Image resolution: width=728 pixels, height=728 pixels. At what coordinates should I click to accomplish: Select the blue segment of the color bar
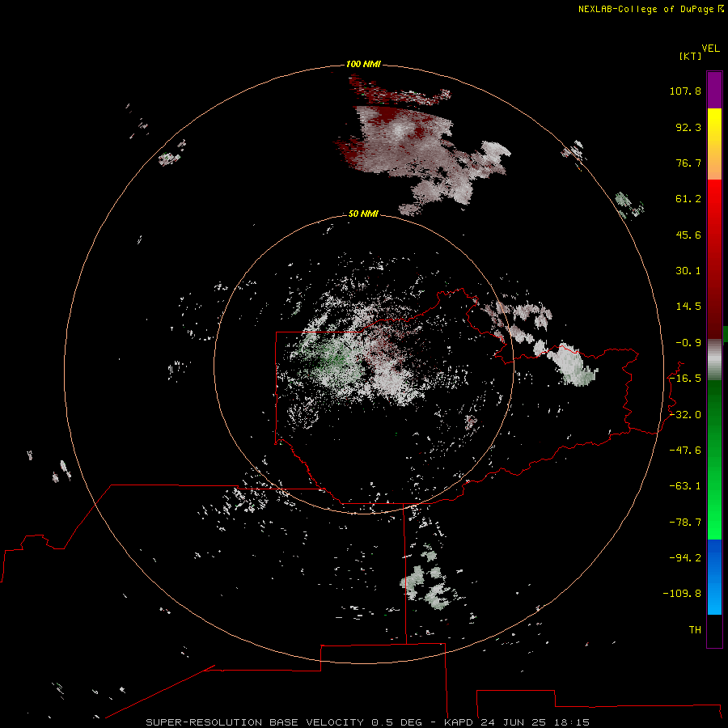[714, 577]
